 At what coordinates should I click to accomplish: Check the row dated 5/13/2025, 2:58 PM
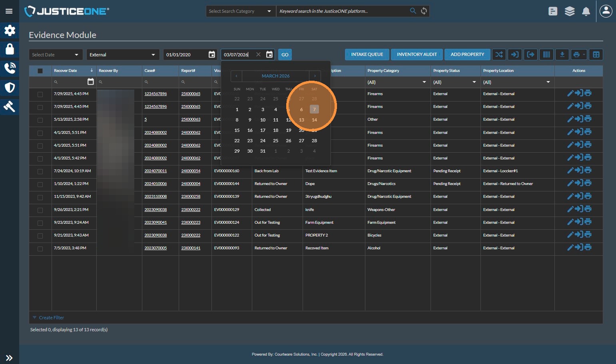pyautogui.click(x=40, y=120)
